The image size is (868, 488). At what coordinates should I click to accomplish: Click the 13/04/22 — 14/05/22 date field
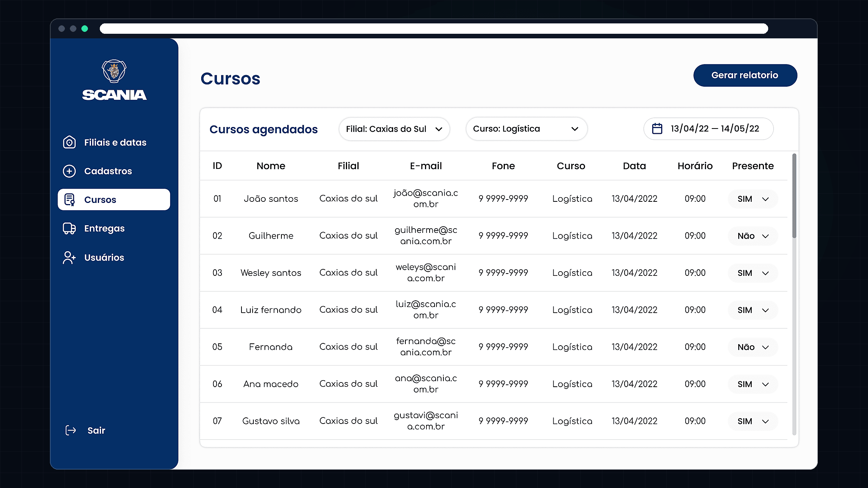(708, 129)
